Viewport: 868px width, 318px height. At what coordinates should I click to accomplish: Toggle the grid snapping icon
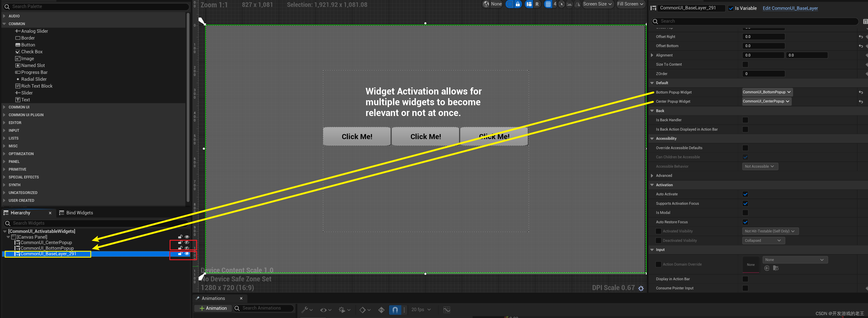pos(548,4)
